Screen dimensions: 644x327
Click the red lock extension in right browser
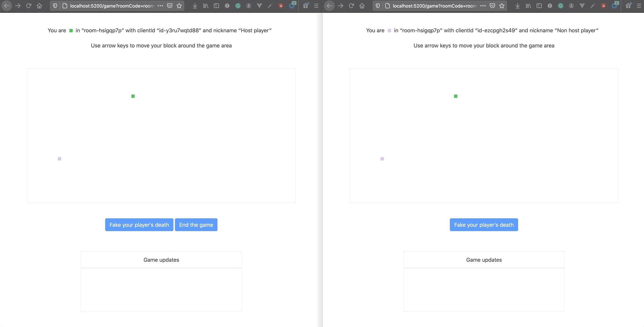pyautogui.click(x=603, y=6)
